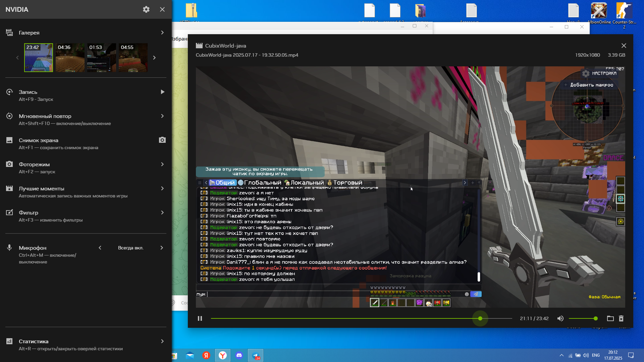
Task: Click the CubixWorld-java file name text
Action: [247, 55]
